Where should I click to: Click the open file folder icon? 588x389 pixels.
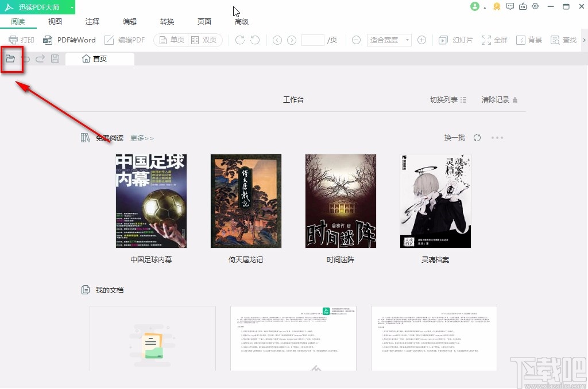pyautogui.click(x=10, y=59)
